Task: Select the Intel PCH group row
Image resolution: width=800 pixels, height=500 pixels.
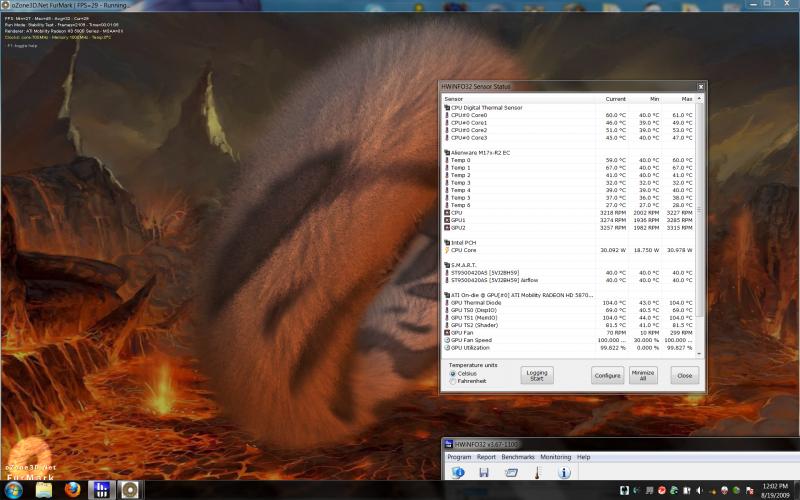Action: click(x=568, y=243)
